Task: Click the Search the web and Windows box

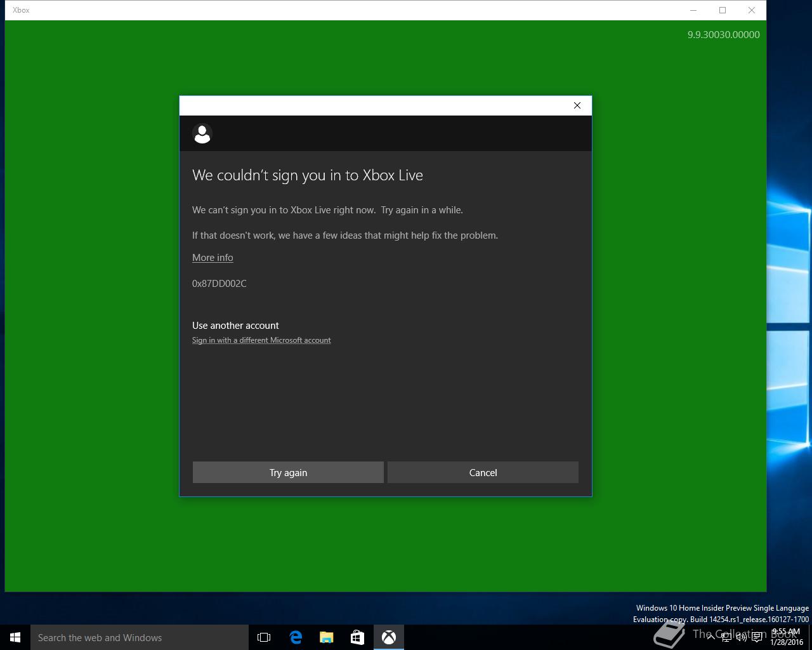Action: [140, 637]
